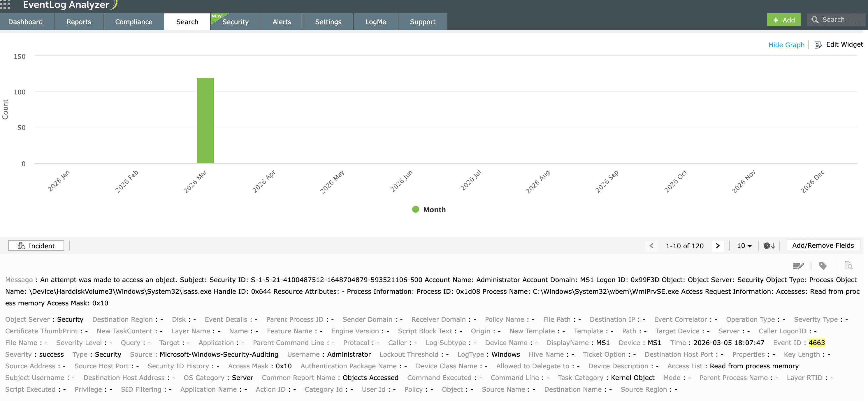Open the 10 per page dropdown
Screen dimensions: 868x401
tap(744, 246)
